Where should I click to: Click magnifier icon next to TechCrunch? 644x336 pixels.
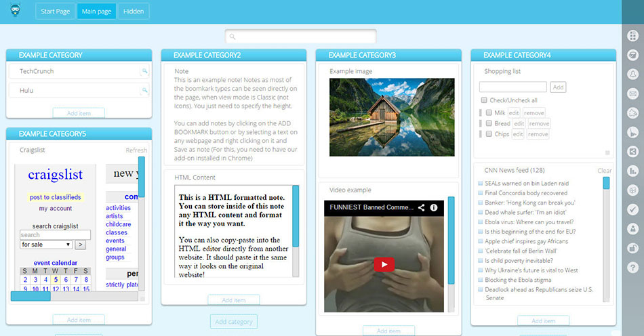(144, 72)
